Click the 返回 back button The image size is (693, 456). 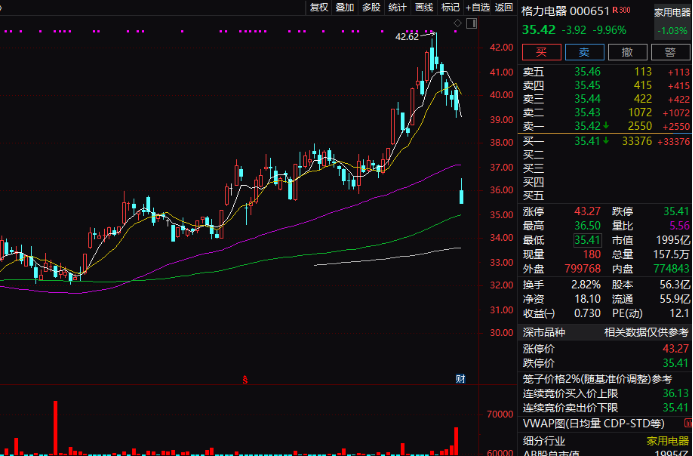pyautogui.click(x=504, y=7)
